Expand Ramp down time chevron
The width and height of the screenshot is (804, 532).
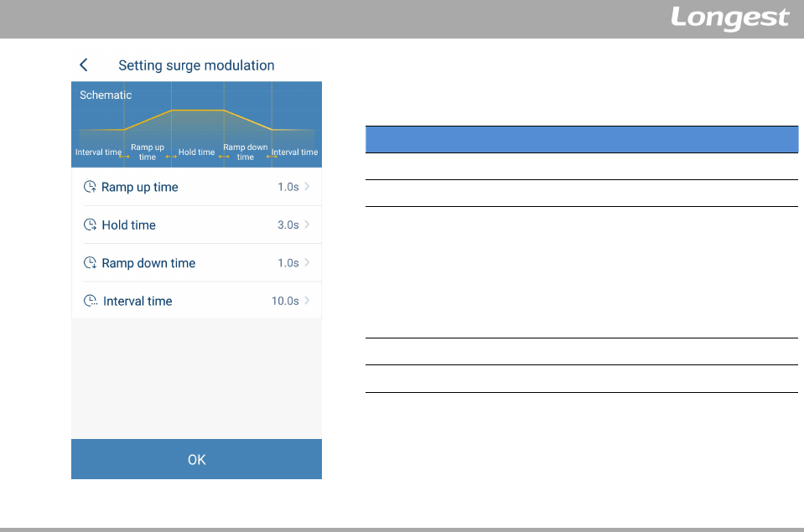coord(307,262)
